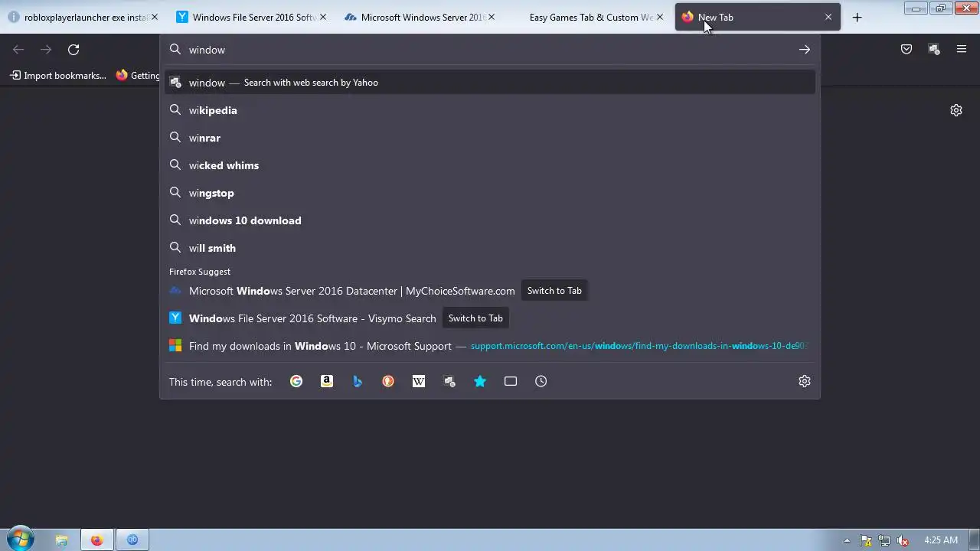Search this time with Google
Image resolution: width=980 pixels, height=551 pixels.
point(296,381)
